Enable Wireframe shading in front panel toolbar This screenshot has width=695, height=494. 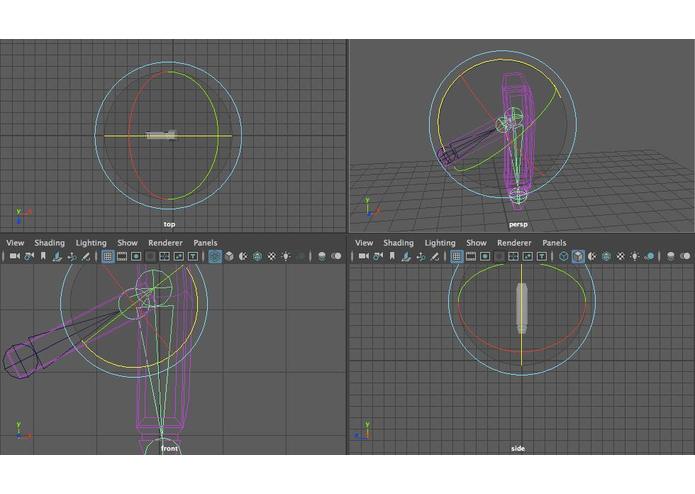click(215, 256)
